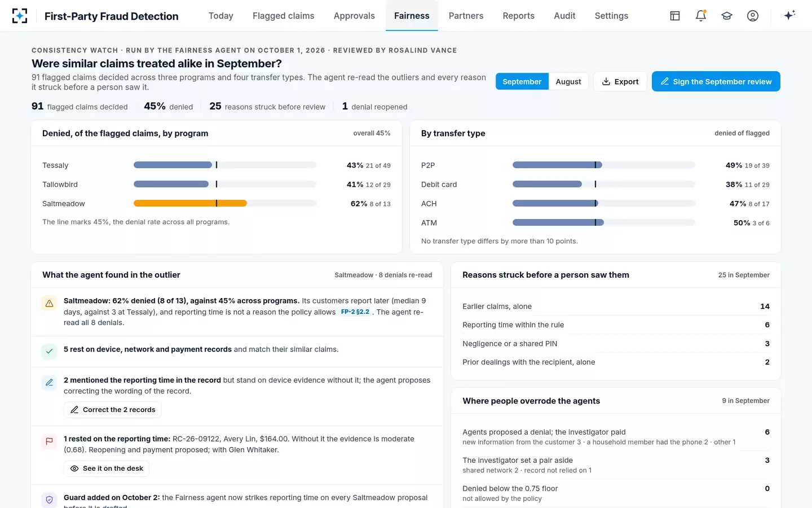This screenshot has width=812, height=508.
Task: Open the Today tab
Action: tap(221, 16)
